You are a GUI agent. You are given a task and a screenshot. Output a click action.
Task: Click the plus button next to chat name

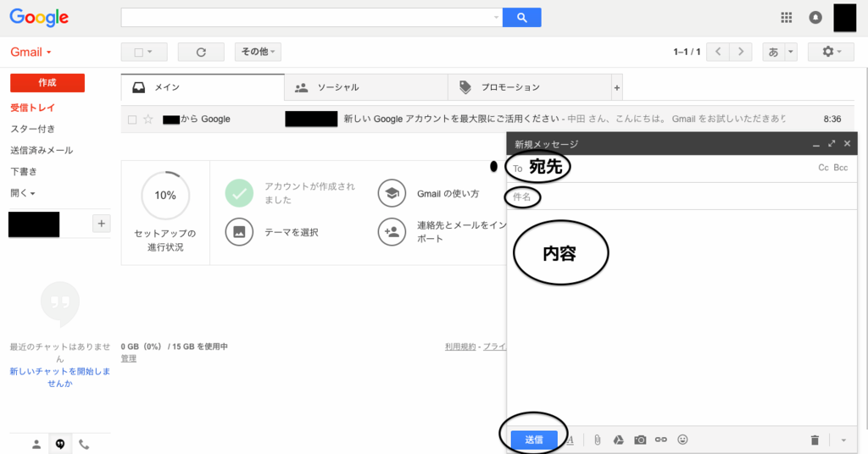pos(102,224)
